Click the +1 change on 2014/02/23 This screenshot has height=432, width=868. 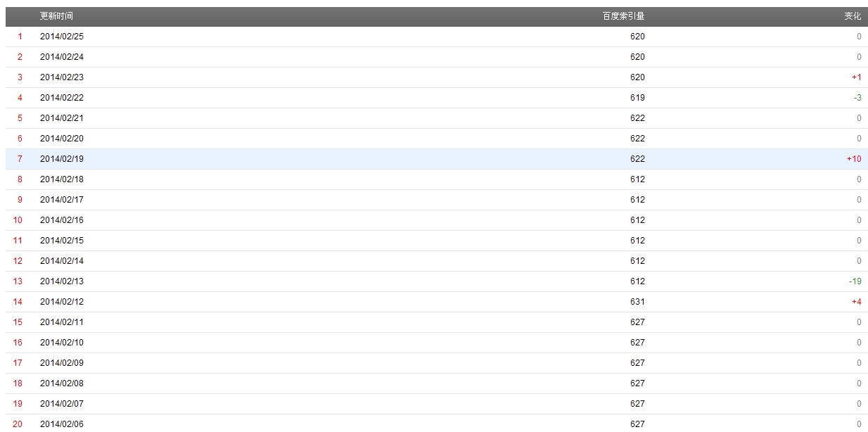point(856,77)
